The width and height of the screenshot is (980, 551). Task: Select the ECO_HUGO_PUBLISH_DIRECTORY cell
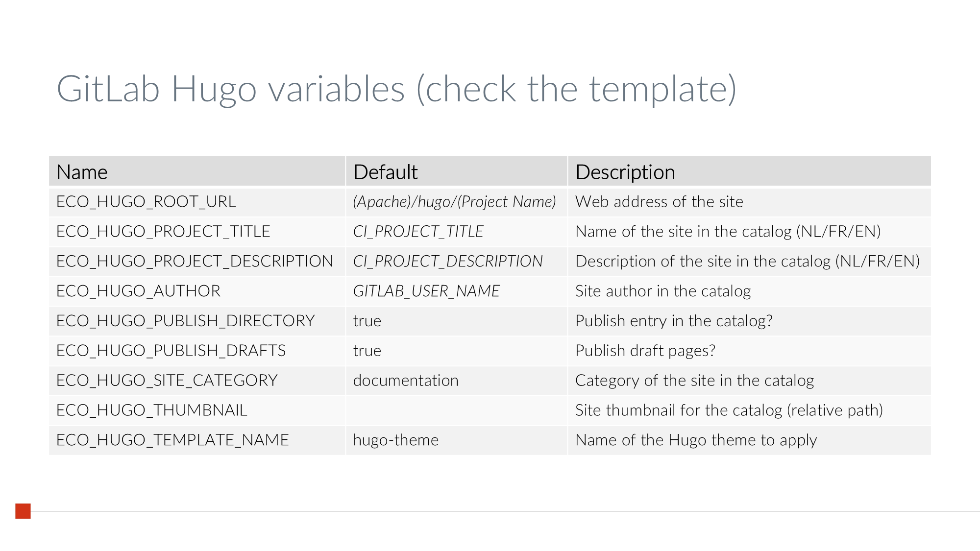coord(185,321)
